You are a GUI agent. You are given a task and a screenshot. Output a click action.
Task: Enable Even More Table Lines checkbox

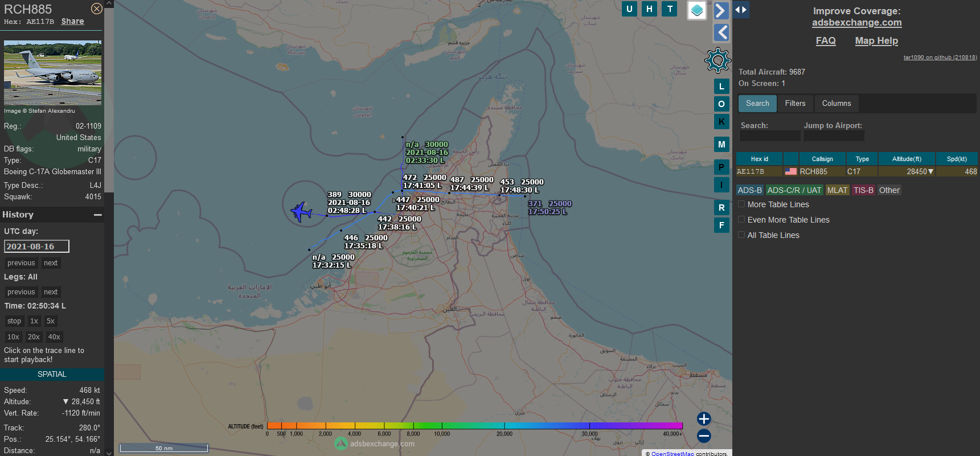(741, 219)
